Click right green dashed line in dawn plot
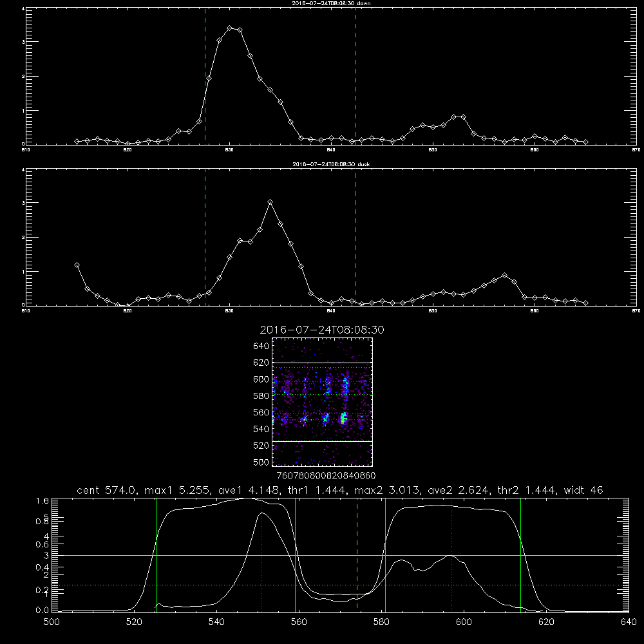 [x=355, y=76]
